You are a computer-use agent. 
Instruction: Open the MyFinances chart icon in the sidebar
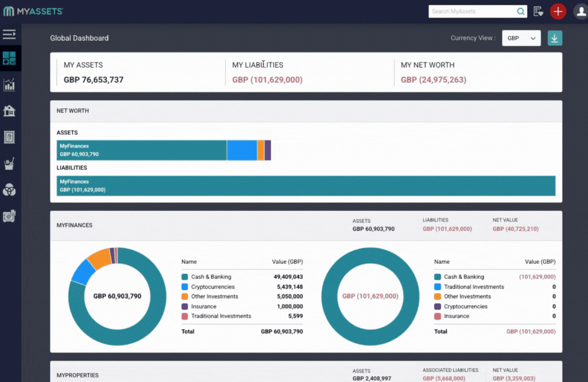pos(9,85)
